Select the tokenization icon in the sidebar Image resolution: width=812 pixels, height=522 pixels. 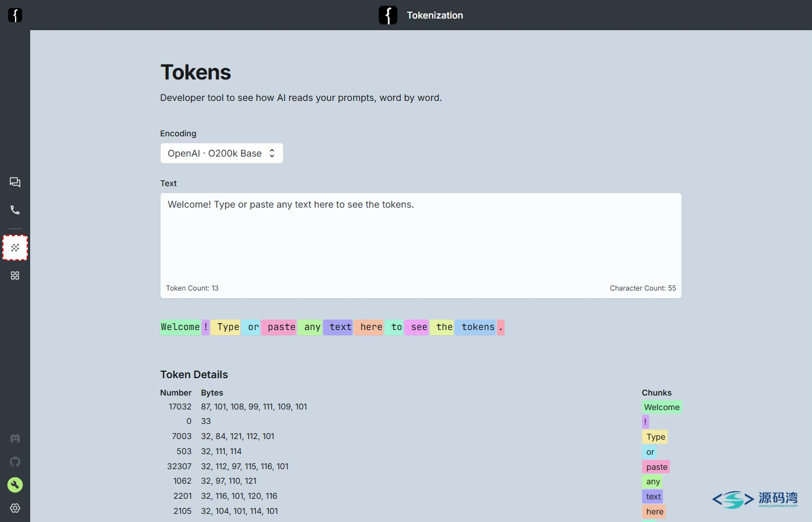(x=15, y=248)
